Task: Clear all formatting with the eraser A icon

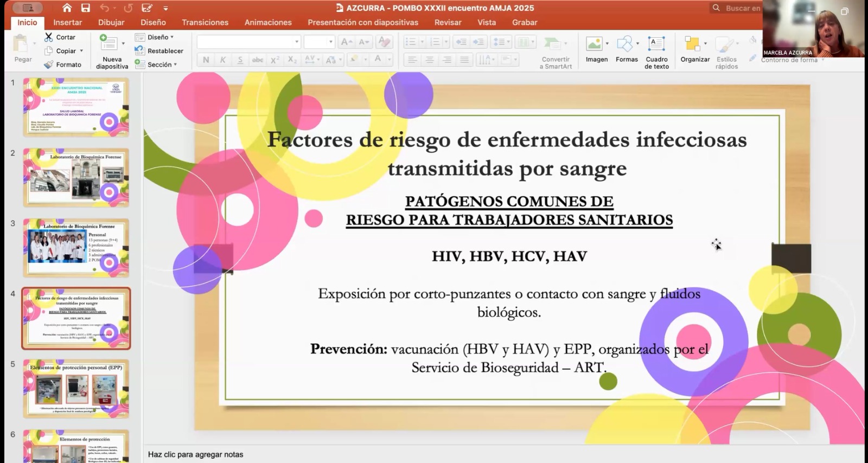Action: tap(384, 42)
